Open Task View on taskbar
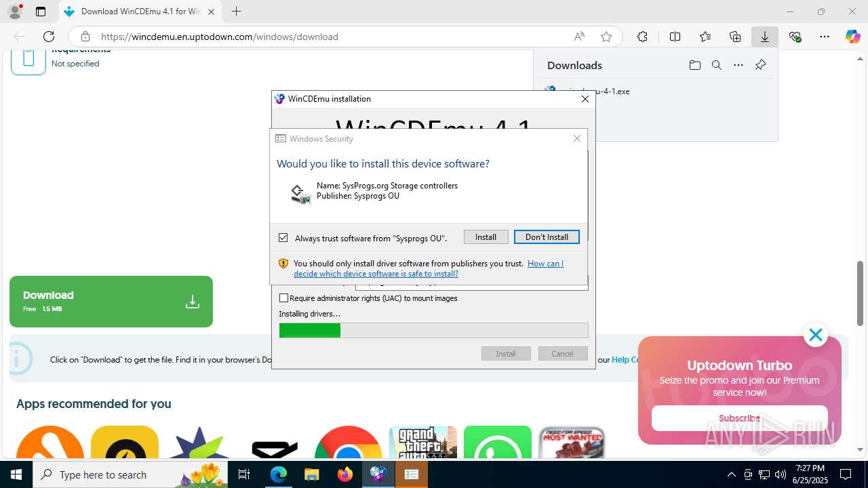The image size is (868, 488). pyautogui.click(x=245, y=474)
